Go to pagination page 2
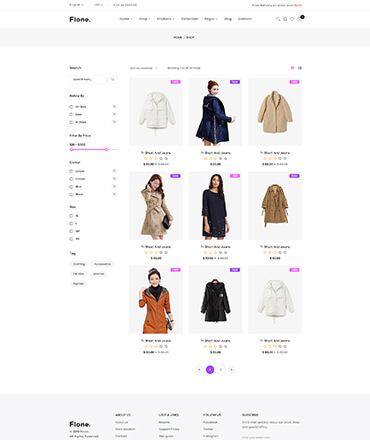 tap(221, 369)
